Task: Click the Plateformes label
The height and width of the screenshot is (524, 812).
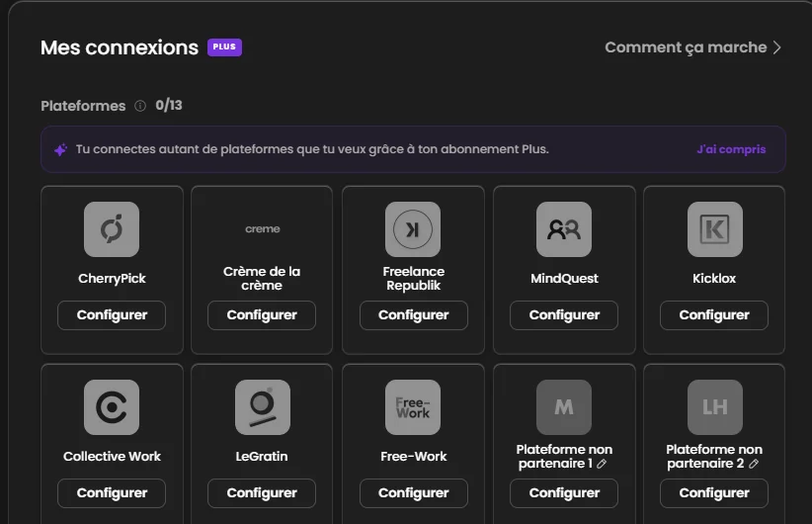Action: point(83,106)
